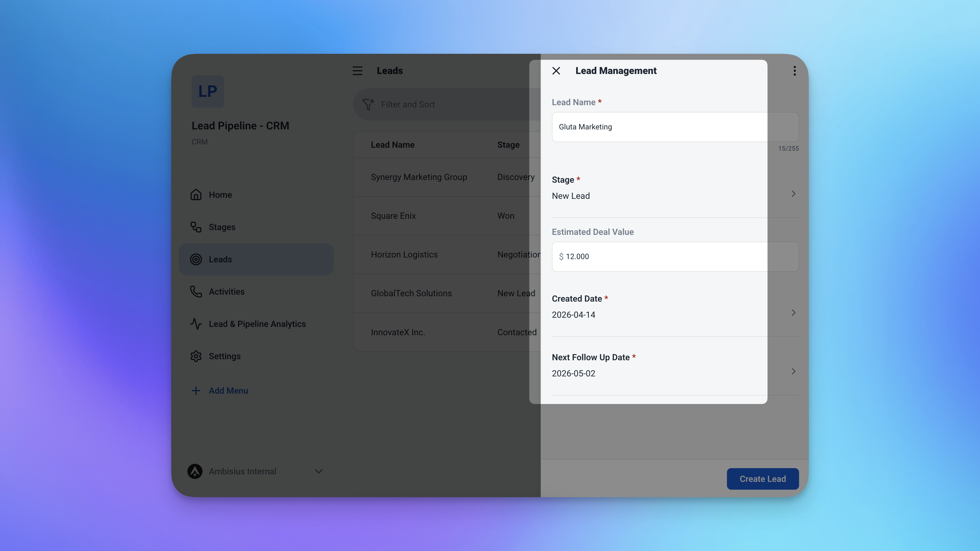
Task: Expand the Stage selector chevron
Action: pos(793,194)
